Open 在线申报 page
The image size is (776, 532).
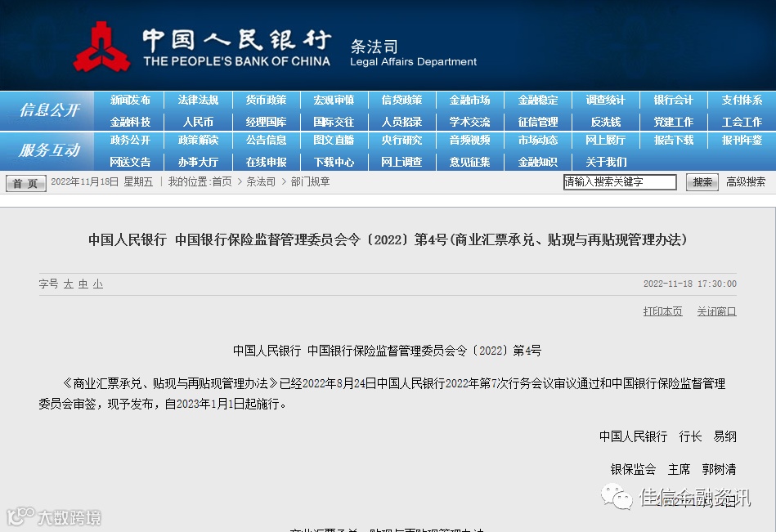point(266,162)
